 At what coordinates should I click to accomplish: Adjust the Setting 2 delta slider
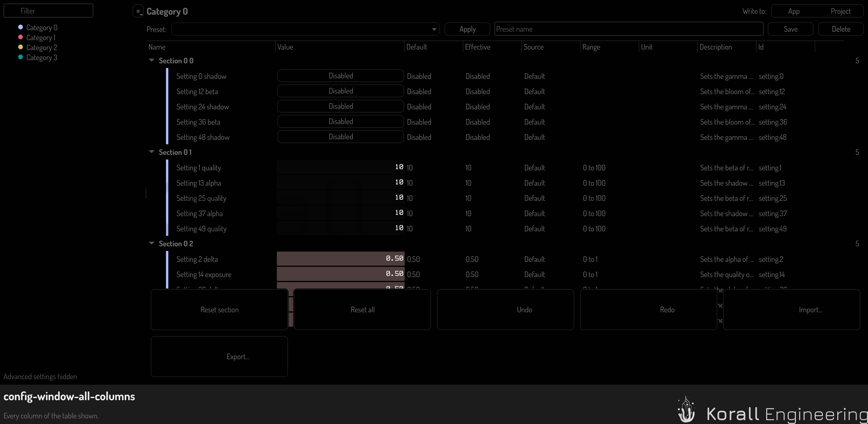tap(340, 259)
